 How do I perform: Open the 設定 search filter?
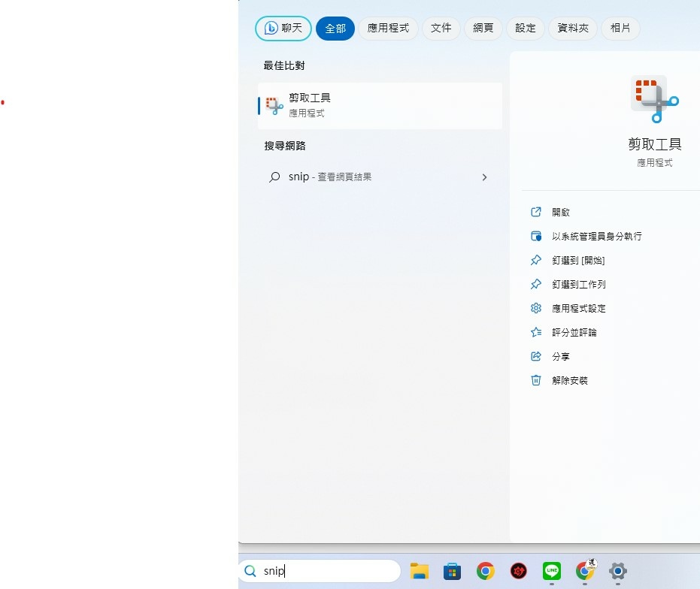point(525,28)
